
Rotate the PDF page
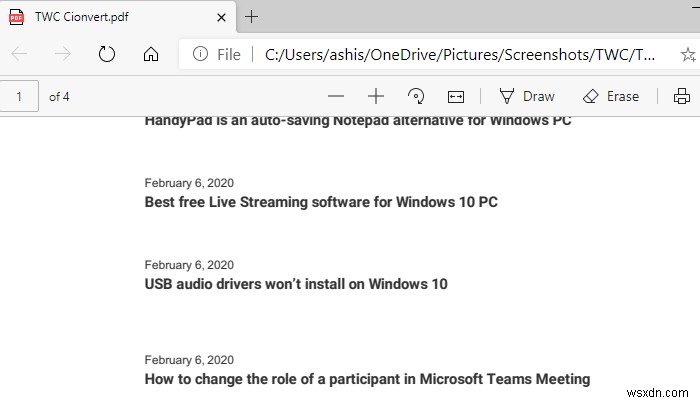pyautogui.click(x=416, y=96)
